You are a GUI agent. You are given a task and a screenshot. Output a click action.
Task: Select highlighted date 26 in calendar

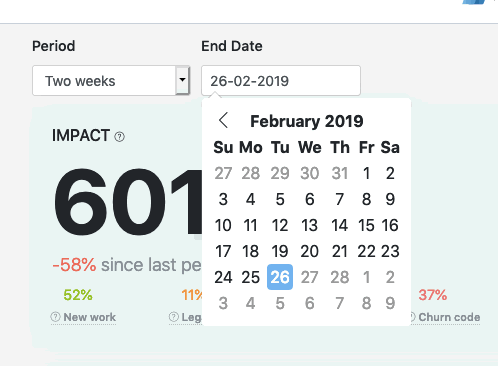point(280,277)
